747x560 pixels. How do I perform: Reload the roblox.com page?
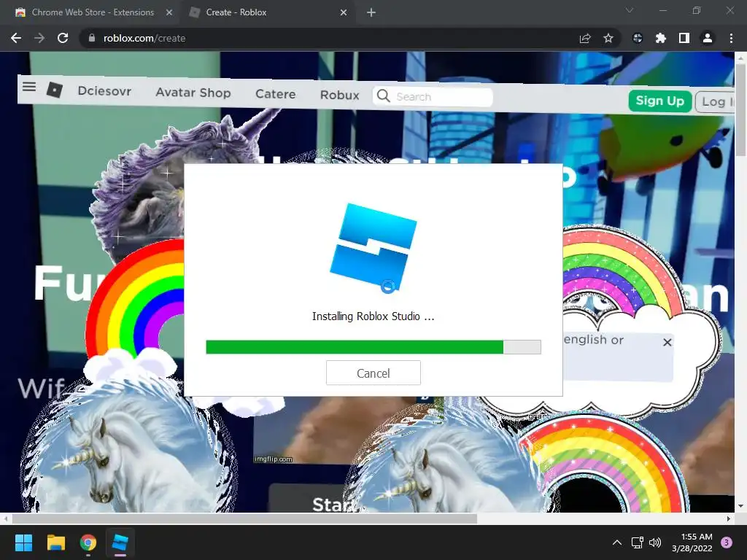pyautogui.click(x=63, y=38)
